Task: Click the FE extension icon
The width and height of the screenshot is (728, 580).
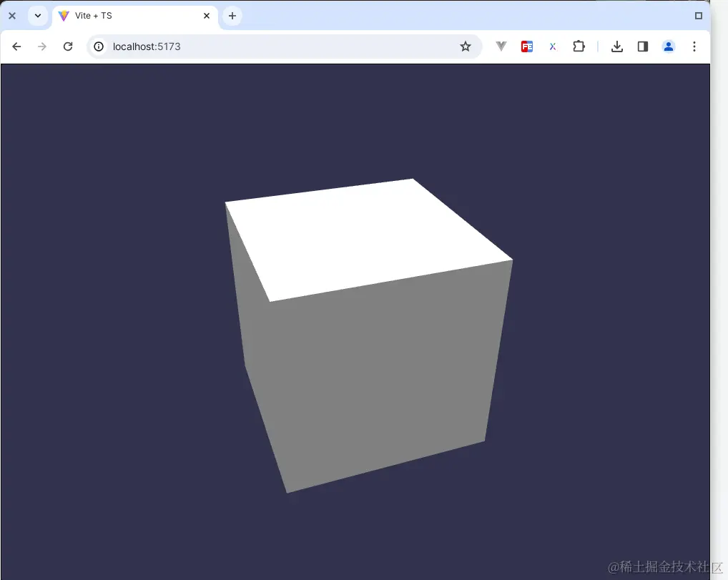Action: (x=527, y=46)
